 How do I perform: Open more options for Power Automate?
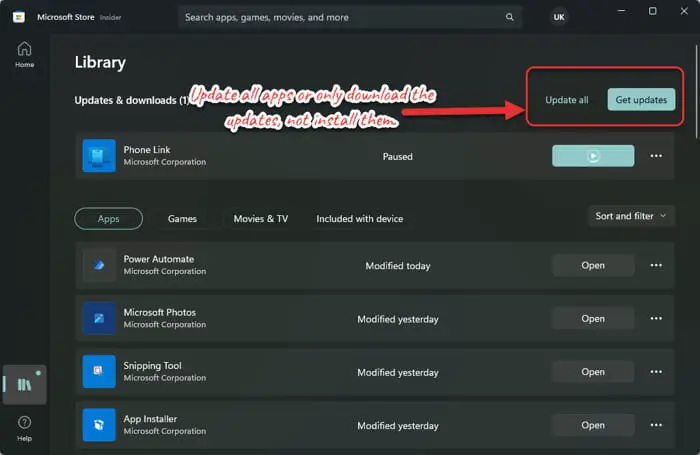click(656, 265)
